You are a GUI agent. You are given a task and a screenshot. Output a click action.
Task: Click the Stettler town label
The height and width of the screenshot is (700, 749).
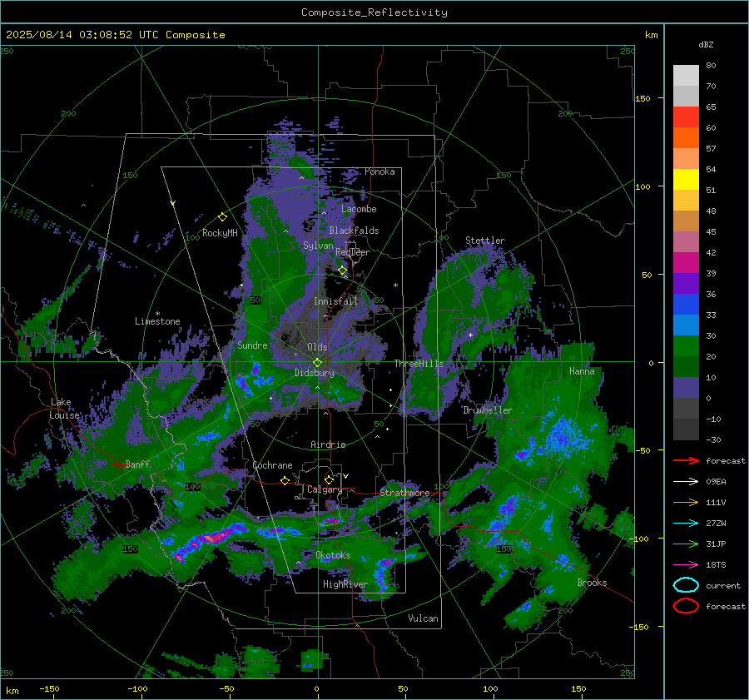coord(485,241)
